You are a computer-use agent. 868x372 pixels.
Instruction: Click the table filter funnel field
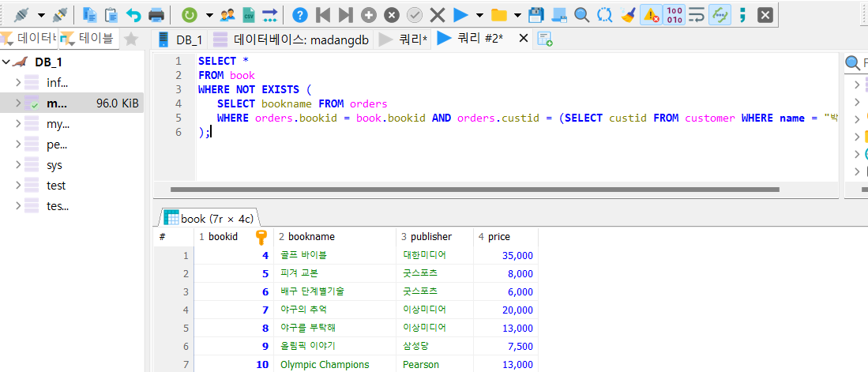[88, 39]
